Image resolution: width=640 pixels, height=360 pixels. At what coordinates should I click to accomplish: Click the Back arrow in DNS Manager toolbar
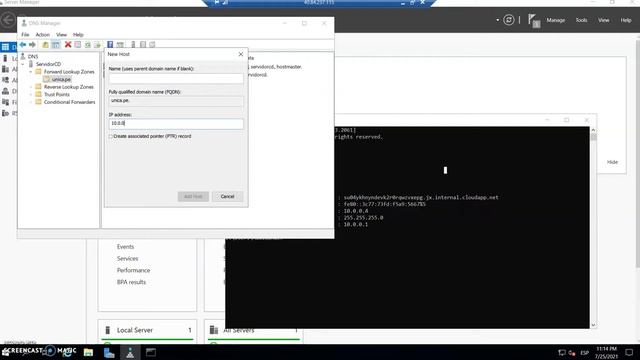click(23, 44)
